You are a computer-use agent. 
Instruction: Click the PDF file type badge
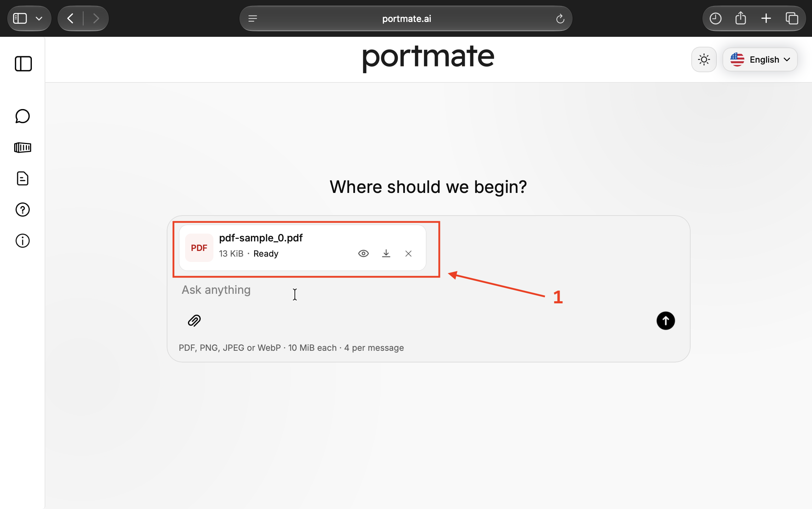(199, 248)
